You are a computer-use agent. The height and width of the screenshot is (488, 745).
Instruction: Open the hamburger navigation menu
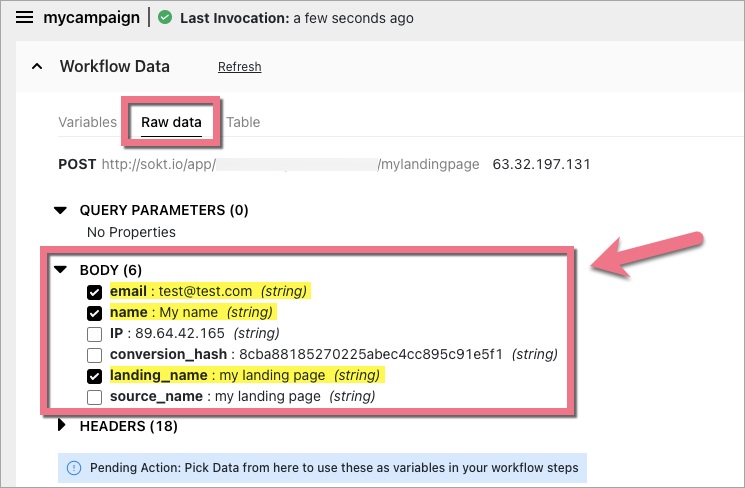click(24, 18)
